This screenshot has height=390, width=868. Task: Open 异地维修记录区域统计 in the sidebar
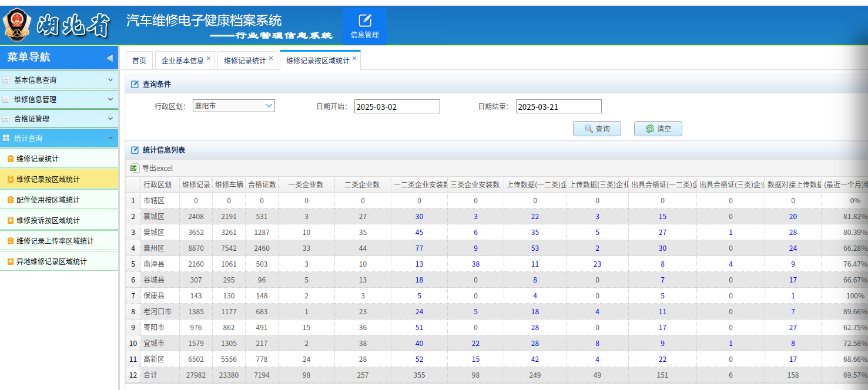pyautogui.click(x=59, y=261)
